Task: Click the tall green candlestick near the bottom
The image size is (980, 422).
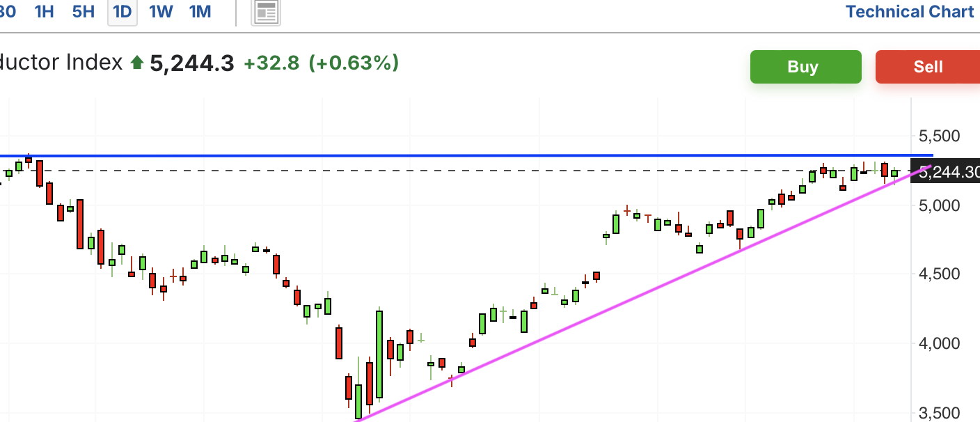Action: pyautogui.click(x=379, y=354)
